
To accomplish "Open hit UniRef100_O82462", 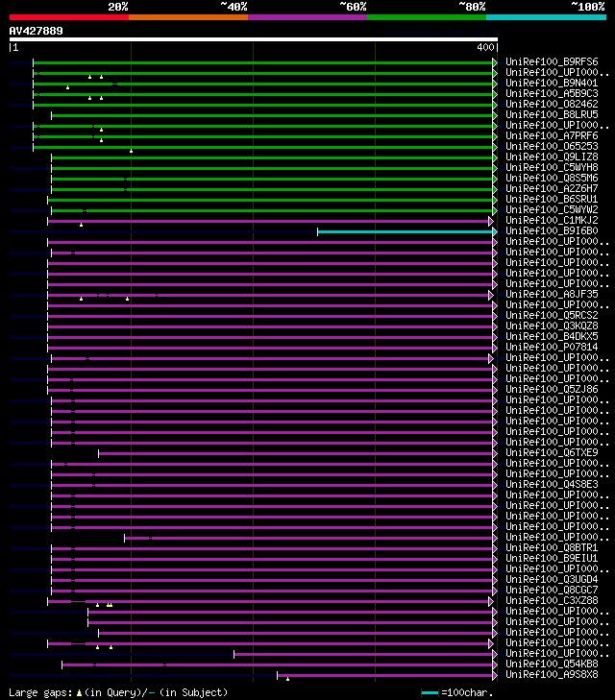I will [x=552, y=104].
